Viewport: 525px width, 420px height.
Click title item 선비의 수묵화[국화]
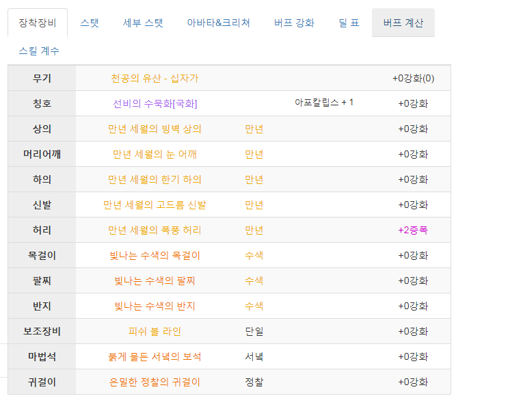coord(154,103)
